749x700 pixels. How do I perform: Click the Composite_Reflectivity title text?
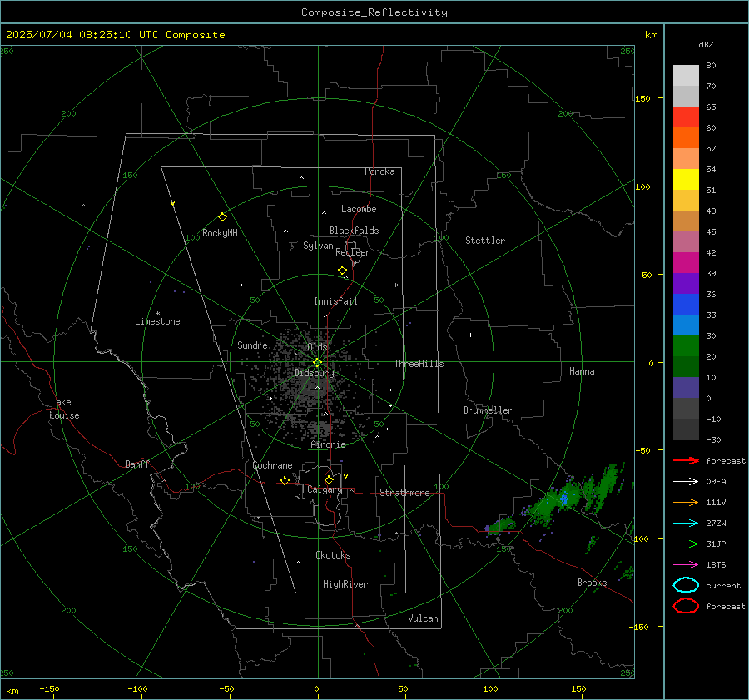374,12
